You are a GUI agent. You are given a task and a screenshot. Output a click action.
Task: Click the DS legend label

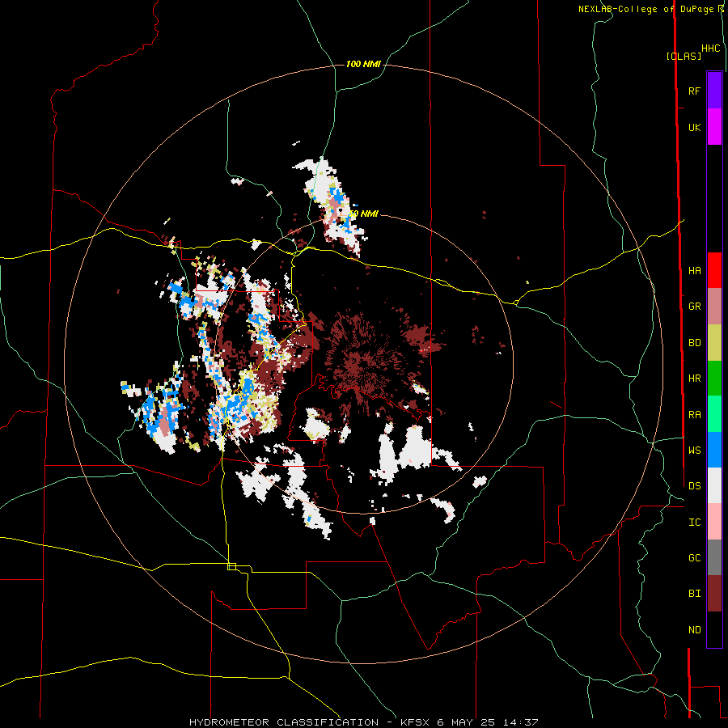point(694,485)
